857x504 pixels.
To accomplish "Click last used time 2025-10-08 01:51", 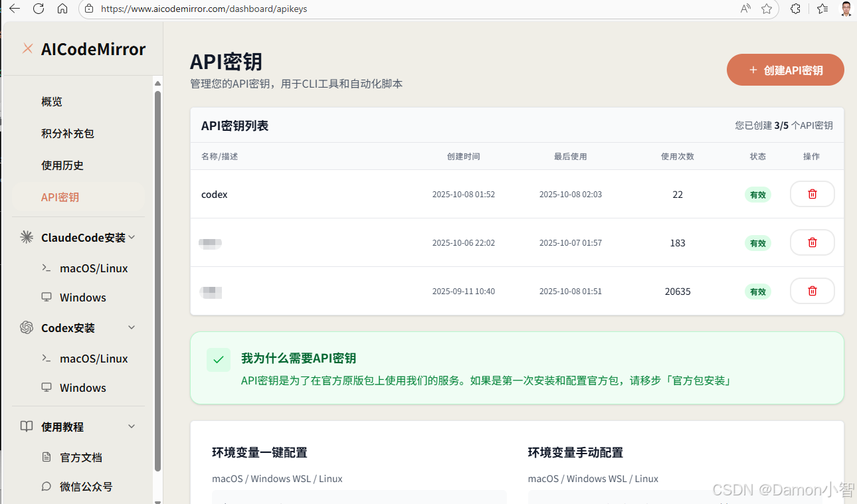I will point(571,292).
